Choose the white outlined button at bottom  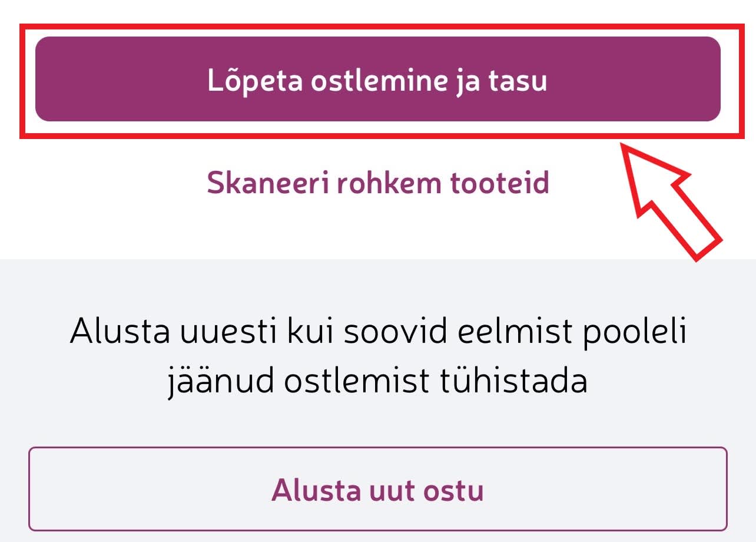[377, 489]
